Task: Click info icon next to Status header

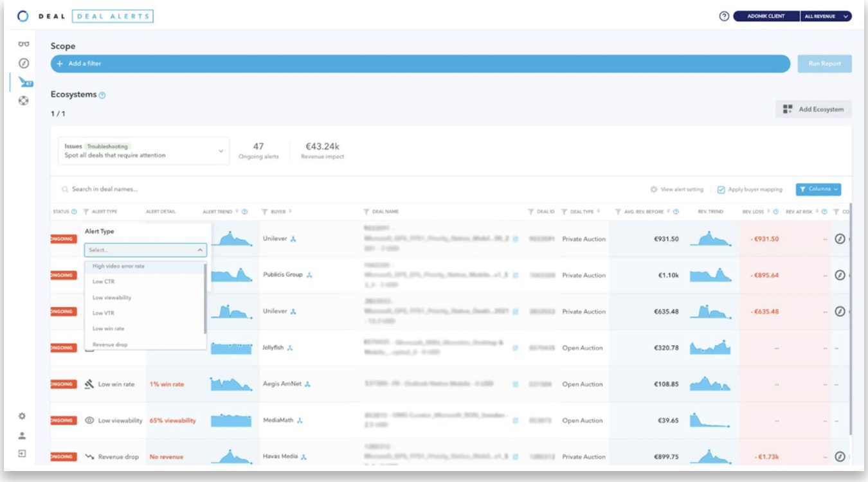Action: (x=74, y=211)
